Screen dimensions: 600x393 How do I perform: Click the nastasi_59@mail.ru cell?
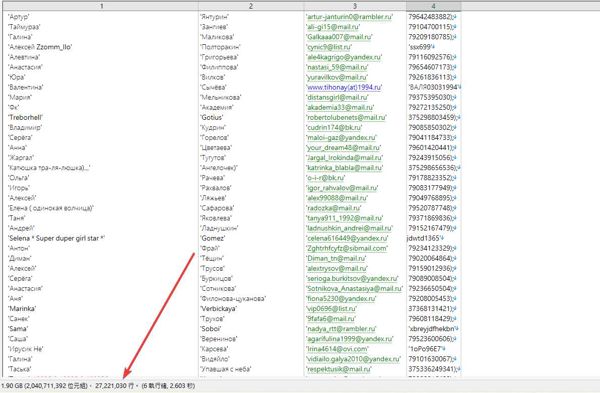point(337,67)
